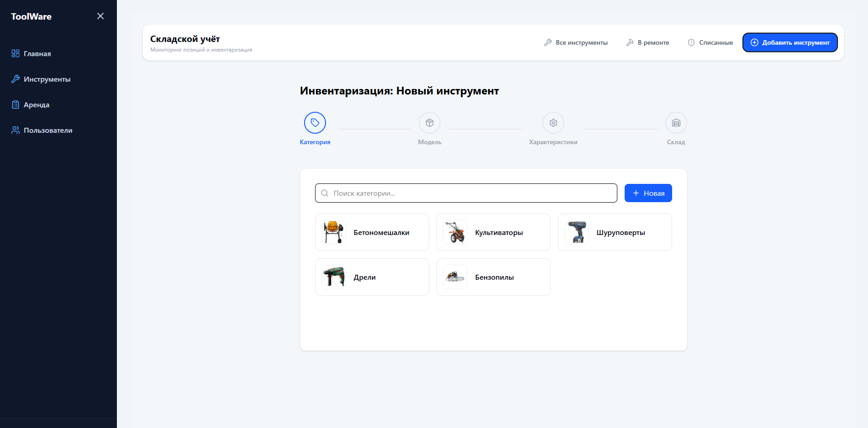Click the Пользователи people icon
The height and width of the screenshot is (428, 868).
click(x=16, y=130)
